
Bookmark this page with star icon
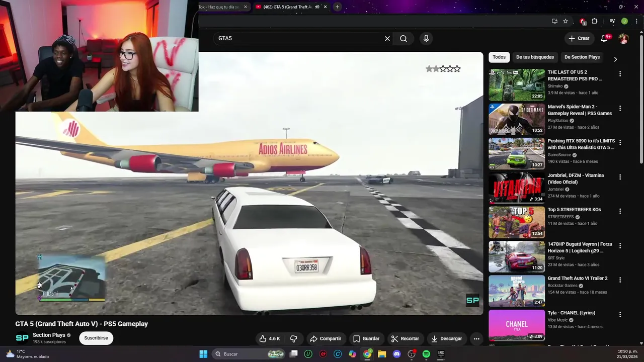pyautogui.click(x=566, y=21)
